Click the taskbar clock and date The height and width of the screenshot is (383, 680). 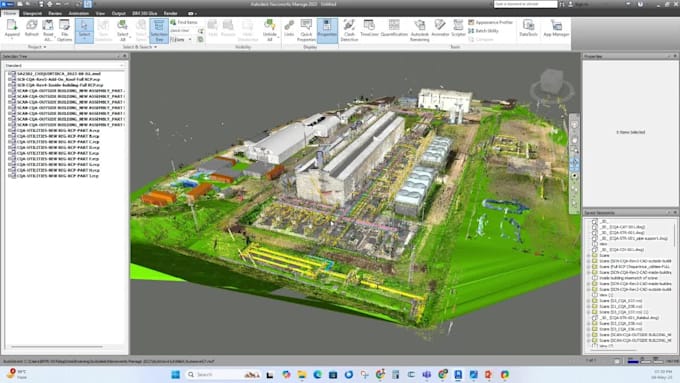(663, 374)
